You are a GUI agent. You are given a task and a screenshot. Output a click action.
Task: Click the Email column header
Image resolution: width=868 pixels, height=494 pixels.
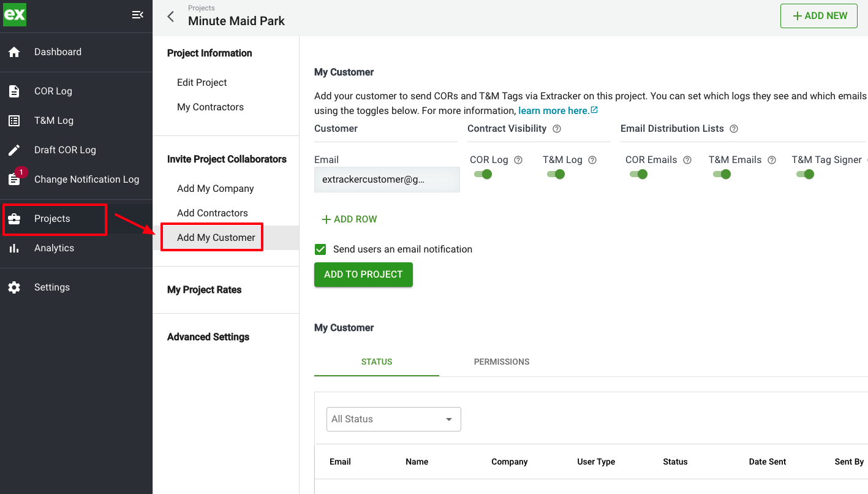click(340, 462)
